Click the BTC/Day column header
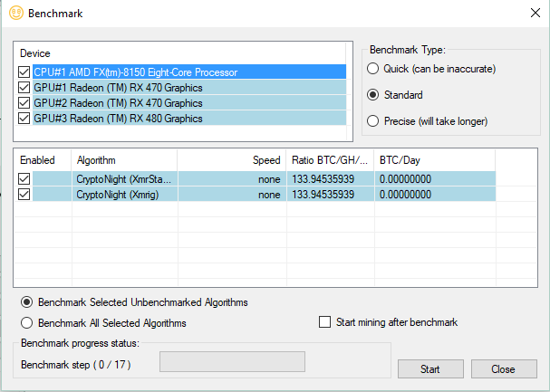 (435, 160)
